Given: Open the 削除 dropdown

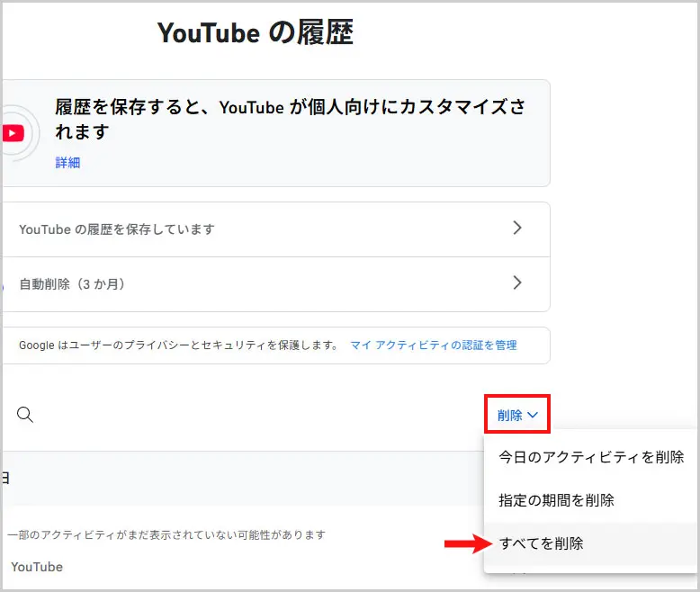Looking at the screenshot, I should [x=517, y=415].
